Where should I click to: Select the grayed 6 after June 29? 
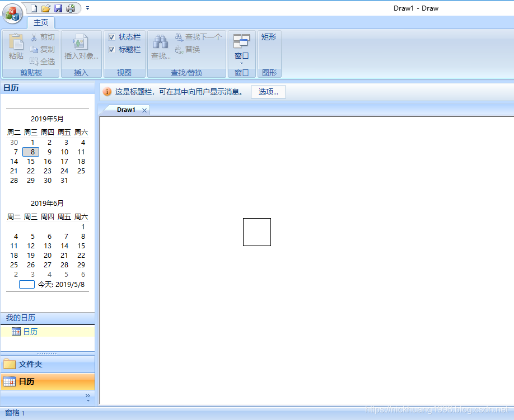click(83, 275)
